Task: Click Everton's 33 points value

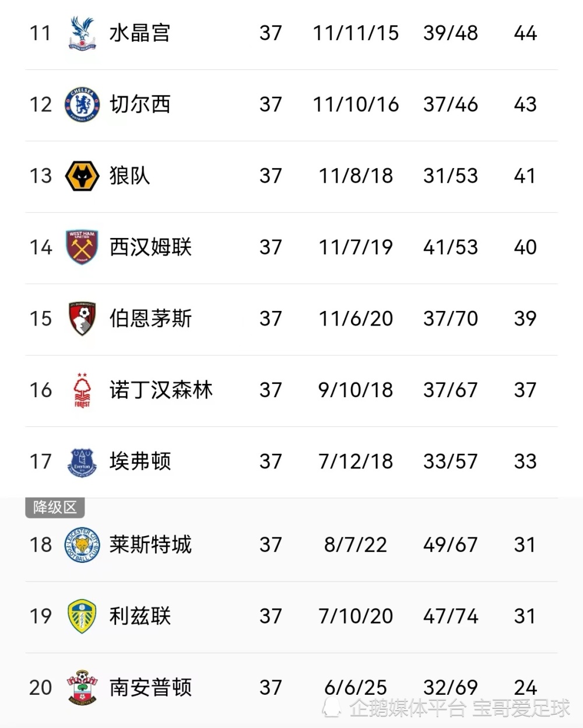Action: point(525,461)
